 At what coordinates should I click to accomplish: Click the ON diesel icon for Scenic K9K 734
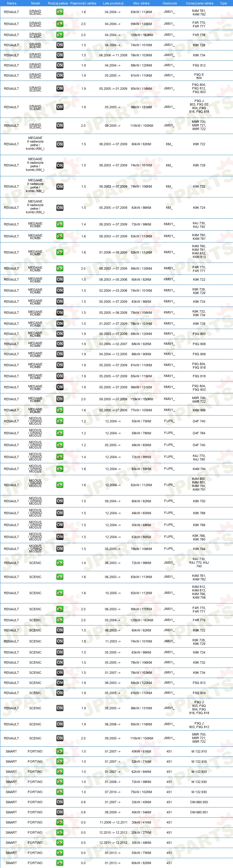coord(60,673)
